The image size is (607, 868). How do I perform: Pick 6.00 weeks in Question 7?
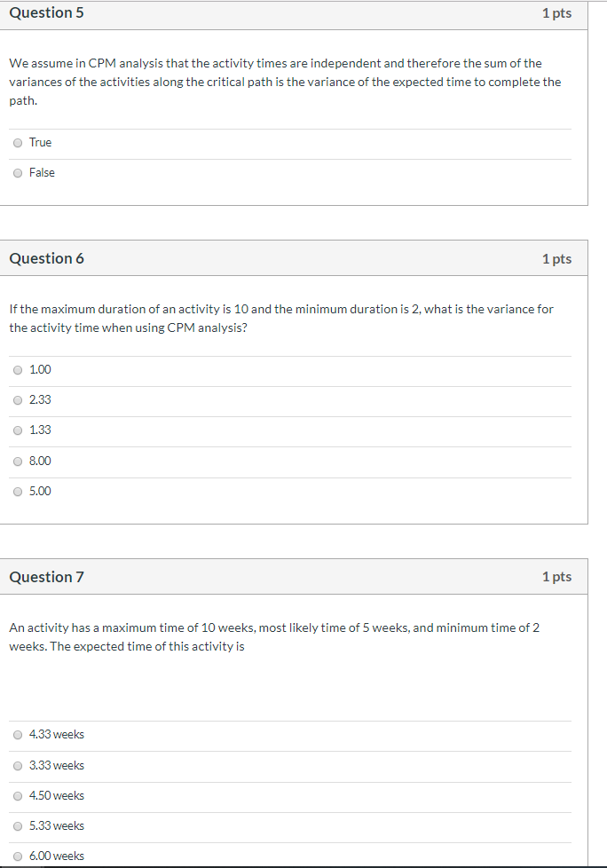coord(18,856)
